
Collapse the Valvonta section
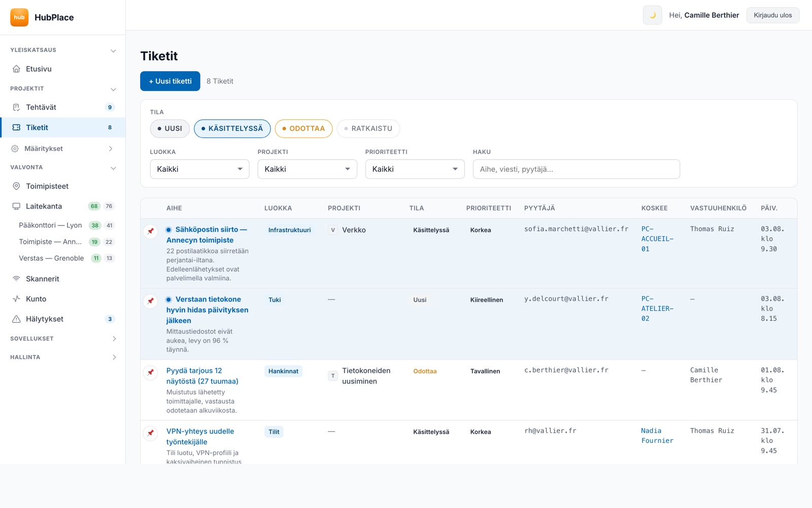tap(113, 168)
